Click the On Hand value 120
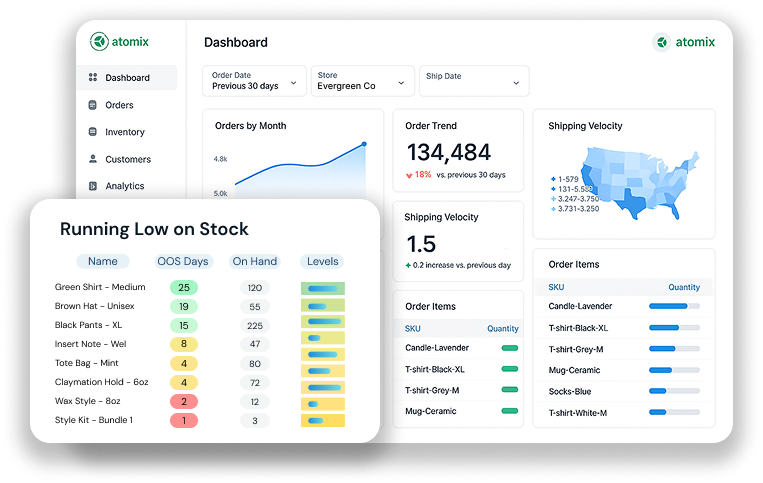Viewport: 763px width, 483px height. 254,287
